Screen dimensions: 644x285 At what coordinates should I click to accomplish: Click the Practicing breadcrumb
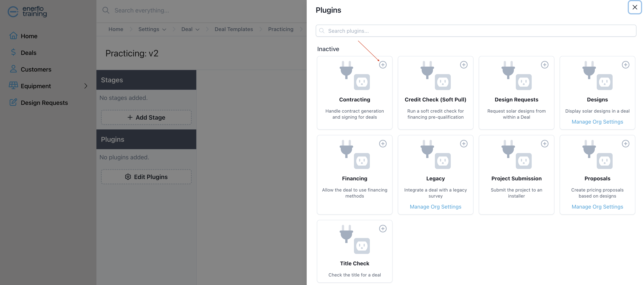click(x=281, y=29)
